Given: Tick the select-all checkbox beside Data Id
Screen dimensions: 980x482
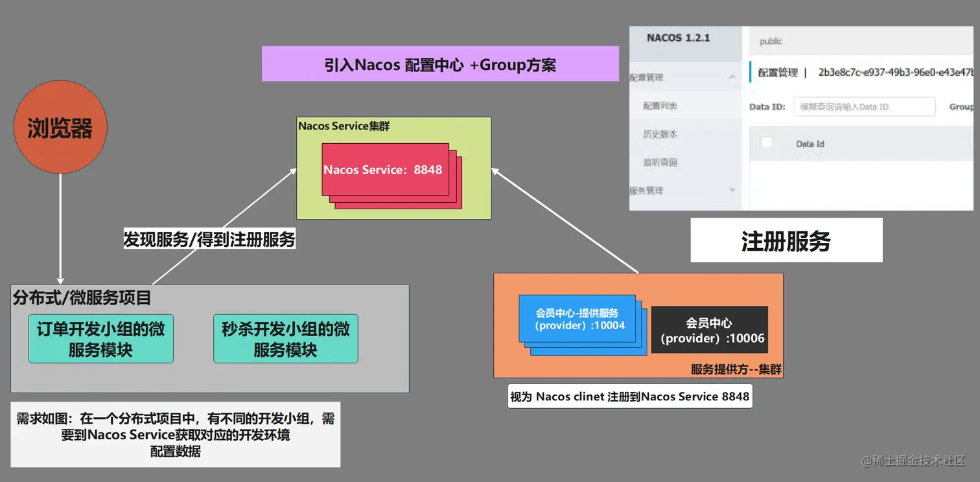Looking at the screenshot, I should [766, 143].
